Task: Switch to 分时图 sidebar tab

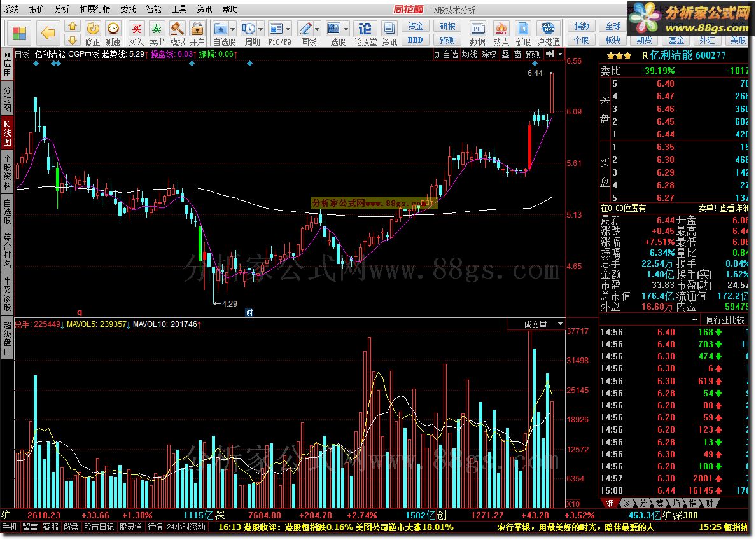Action: [7, 99]
